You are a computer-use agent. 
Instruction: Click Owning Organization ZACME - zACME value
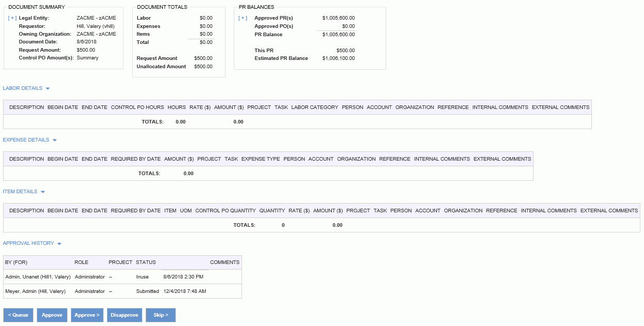coord(96,34)
